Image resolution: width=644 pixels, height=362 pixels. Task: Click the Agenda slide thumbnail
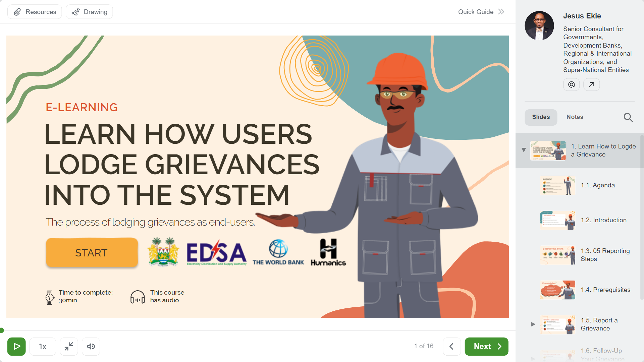tap(558, 185)
